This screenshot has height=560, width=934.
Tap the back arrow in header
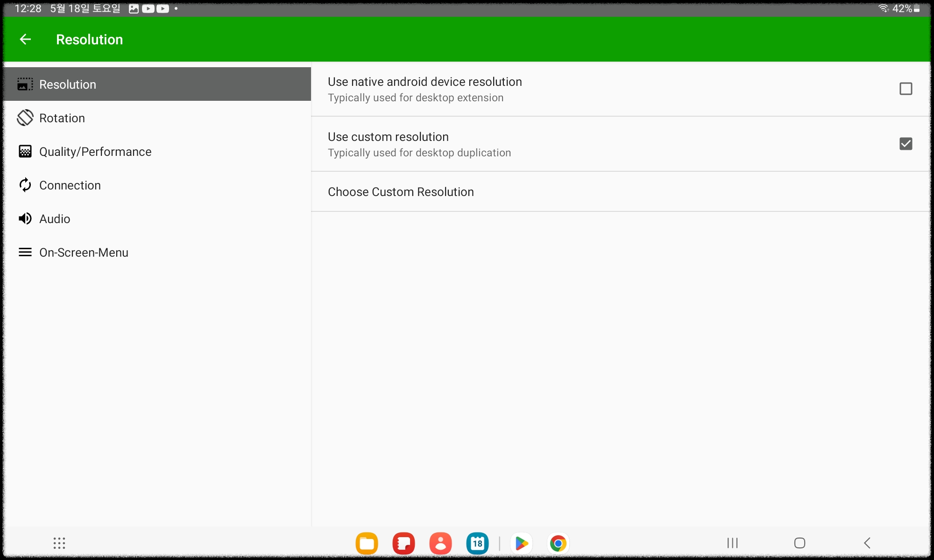25,40
